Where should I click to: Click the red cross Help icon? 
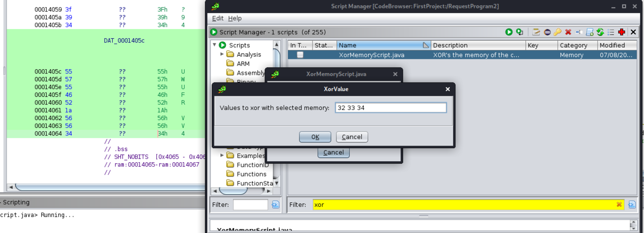[x=622, y=32]
